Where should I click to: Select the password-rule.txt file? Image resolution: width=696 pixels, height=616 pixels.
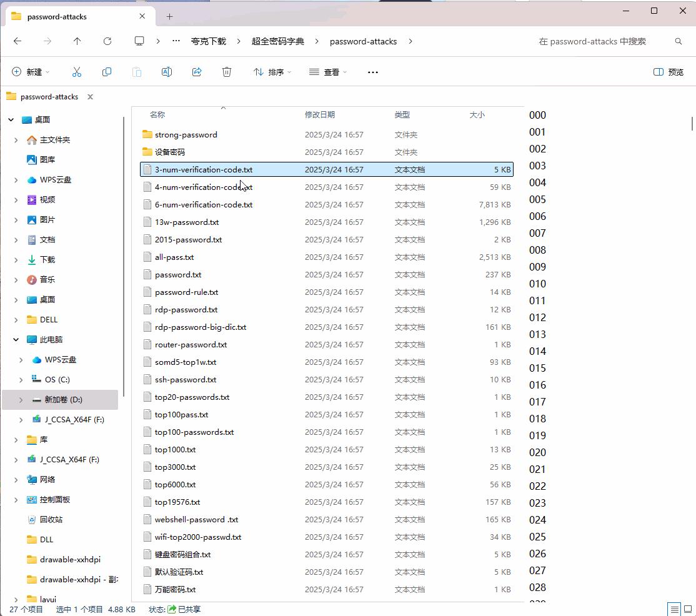[x=327, y=292]
